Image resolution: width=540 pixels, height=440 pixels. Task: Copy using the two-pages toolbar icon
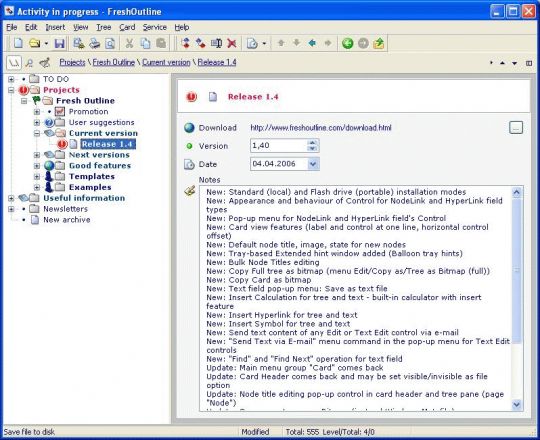click(x=145, y=43)
